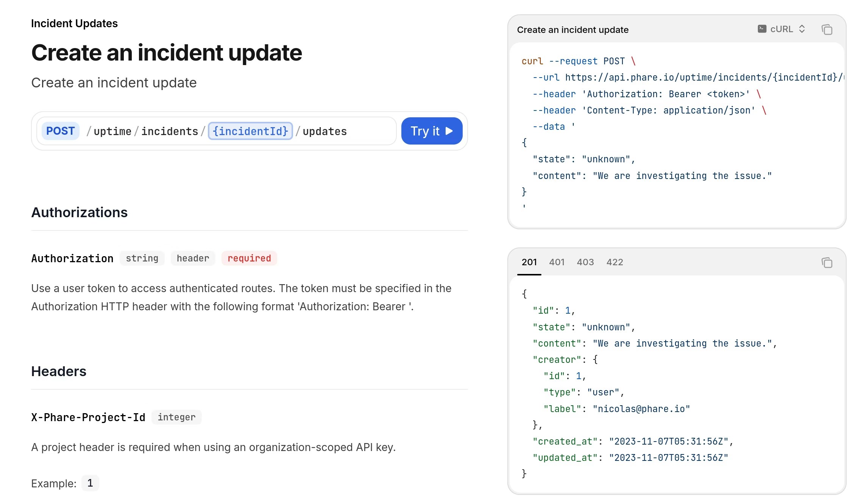
Task: Copy the 201 response example
Action: 827,263
